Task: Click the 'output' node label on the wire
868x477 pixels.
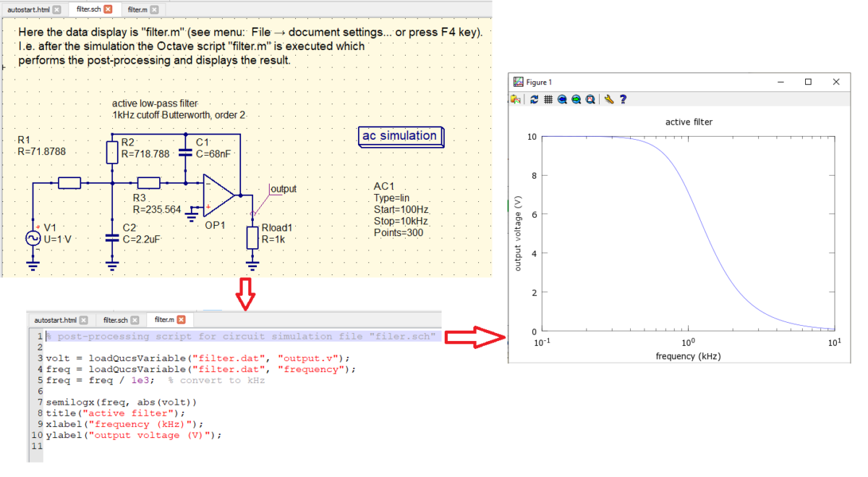Action: coord(283,189)
